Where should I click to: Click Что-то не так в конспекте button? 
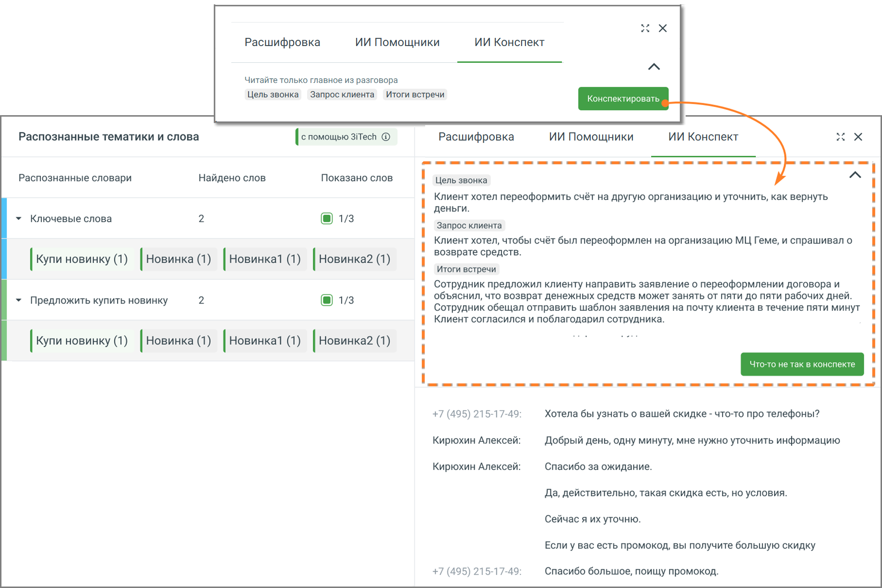pyautogui.click(x=802, y=365)
